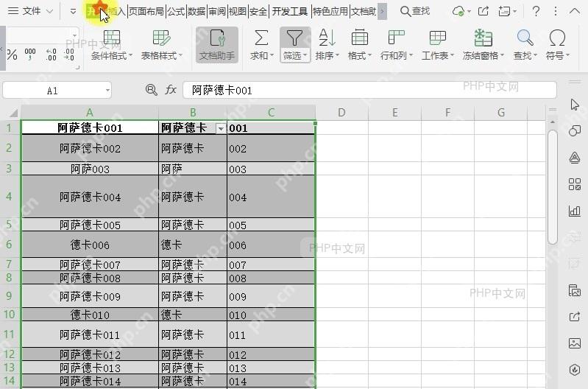
Task: Expand the 文件 menu dropdown arrow
Action: [x=49, y=12]
